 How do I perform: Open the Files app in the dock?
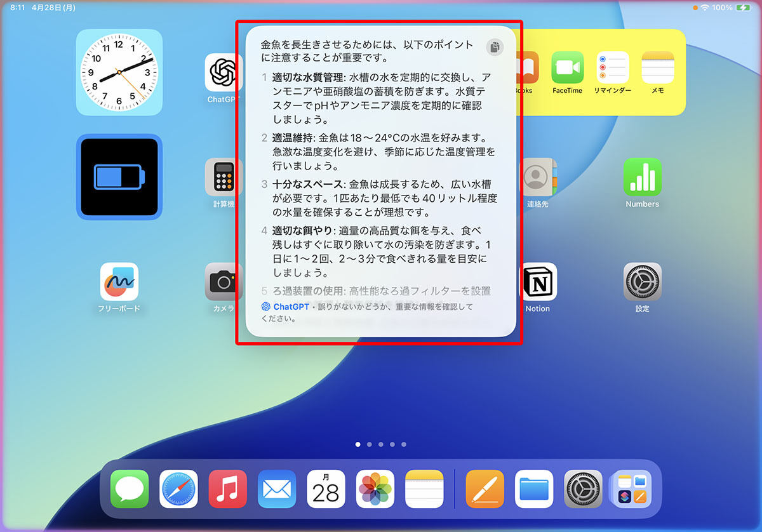tap(534, 489)
